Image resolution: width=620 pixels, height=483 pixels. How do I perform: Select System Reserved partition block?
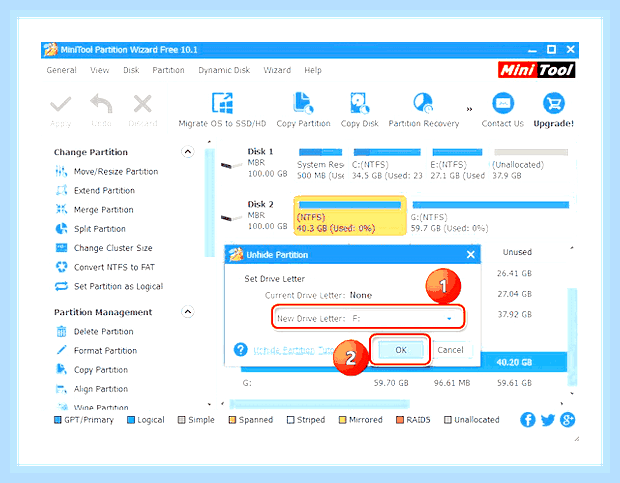pyautogui.click(x=320, y=164)
